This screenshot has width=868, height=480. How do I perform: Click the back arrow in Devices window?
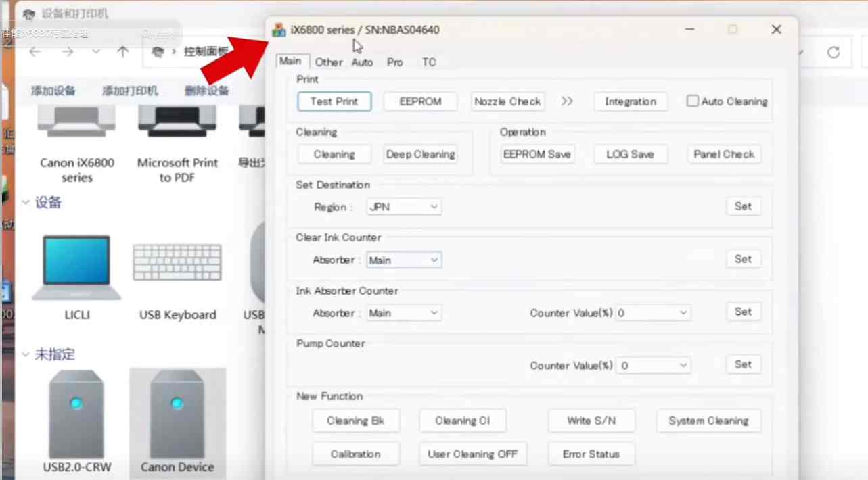pos(35,52)
